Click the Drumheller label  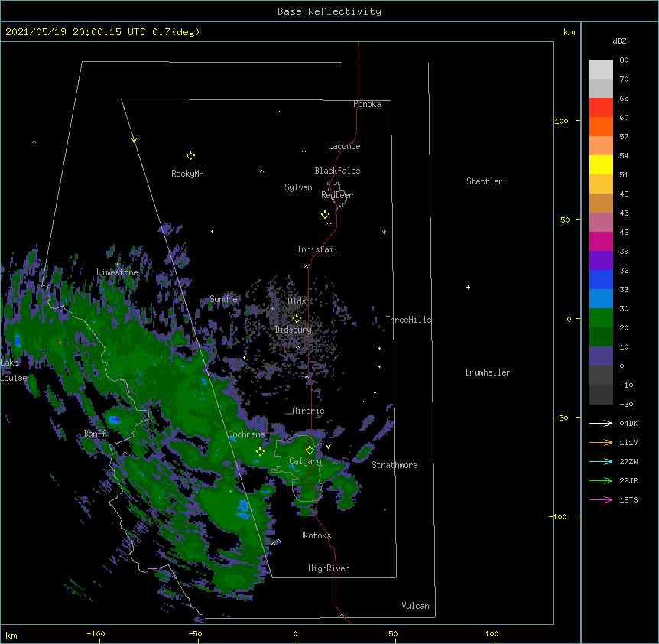pyautogui.click(x=488, y=372)
